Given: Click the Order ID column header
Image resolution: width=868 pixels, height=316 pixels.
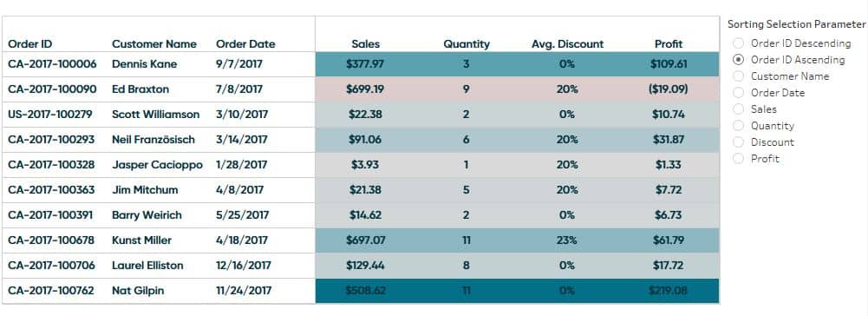Looking at the screenshot, I should click(29, 43).
